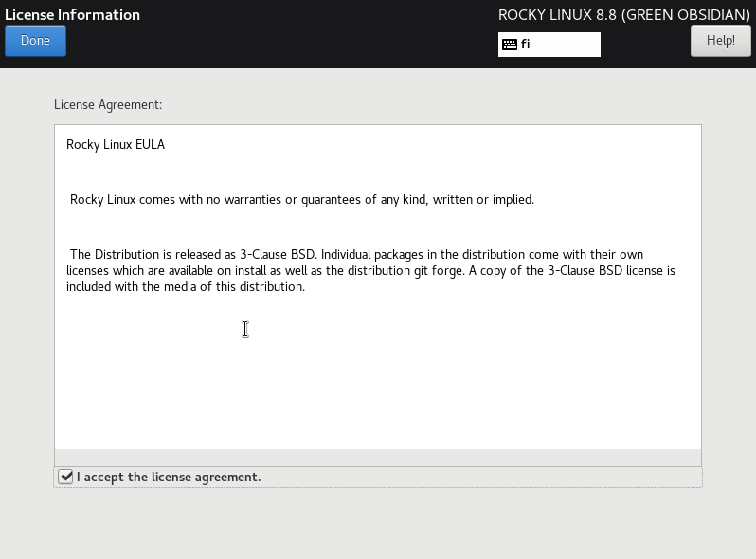This screenshot has height=559, width=756.
Task: Click the word "implied" in the EULA
Action: [512, 200]
